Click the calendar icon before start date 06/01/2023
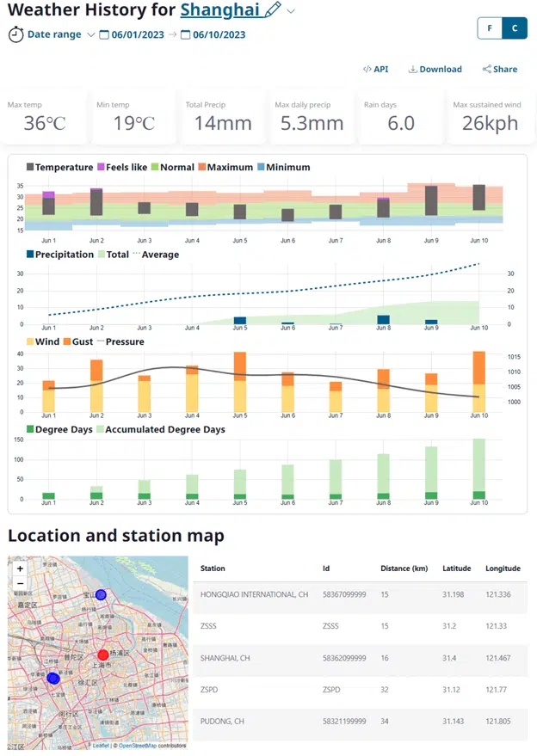The height and width of the screenshot is (756, 537). coord(104,35)
